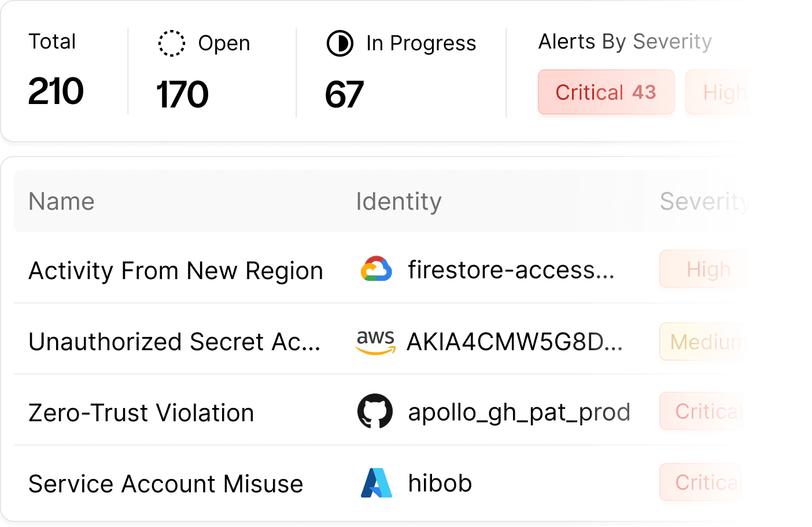Select the AKIA4CMW5G8D... identity
Image resolution: width=812 pixels, height=527 pixels.
coord(514,342)
